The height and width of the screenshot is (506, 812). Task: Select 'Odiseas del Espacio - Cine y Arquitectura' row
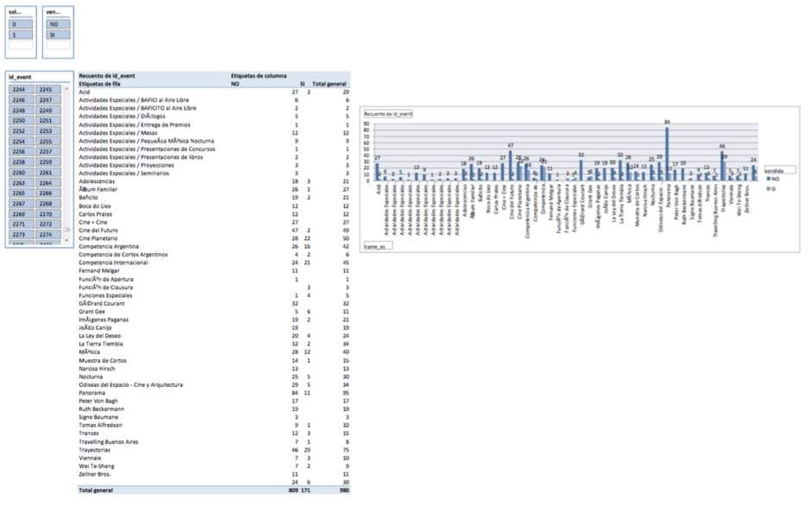(130, 385)
